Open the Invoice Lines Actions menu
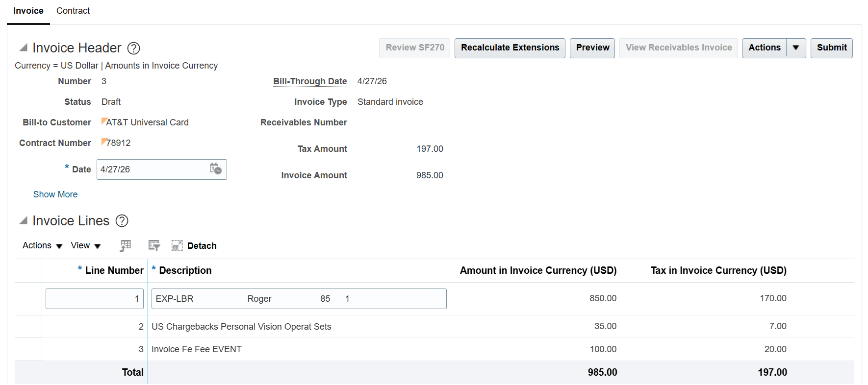Viewport: 868px width, 385px height. (42, 245)
